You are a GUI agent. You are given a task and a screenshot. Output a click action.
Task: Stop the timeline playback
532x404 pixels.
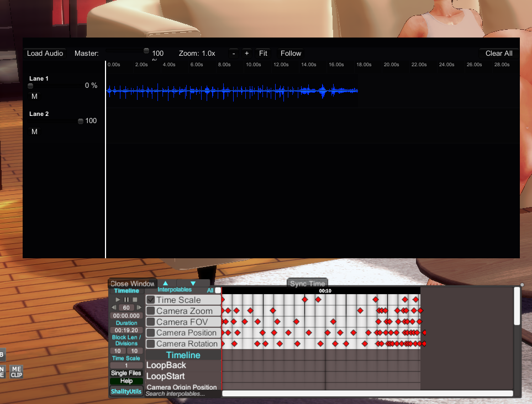(x=134, y=299)
